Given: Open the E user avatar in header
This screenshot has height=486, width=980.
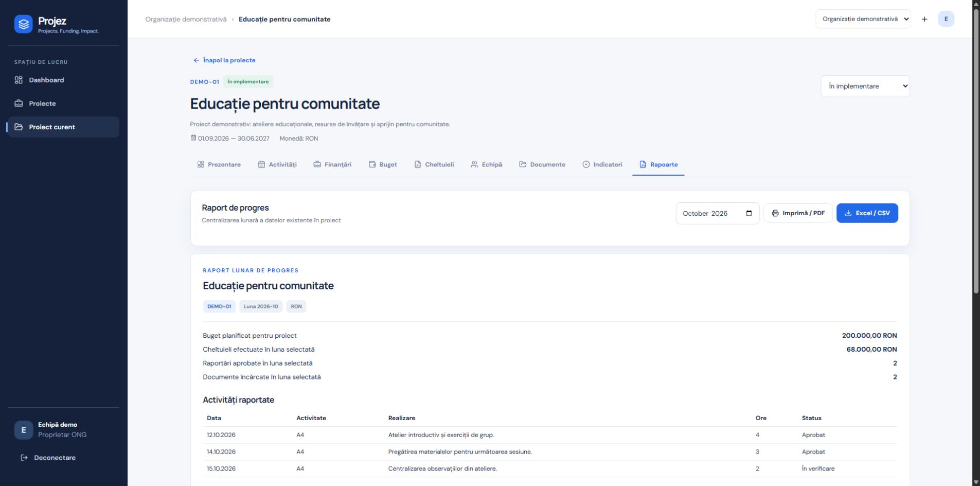Looking at the screenshot, I should point(946,19).
